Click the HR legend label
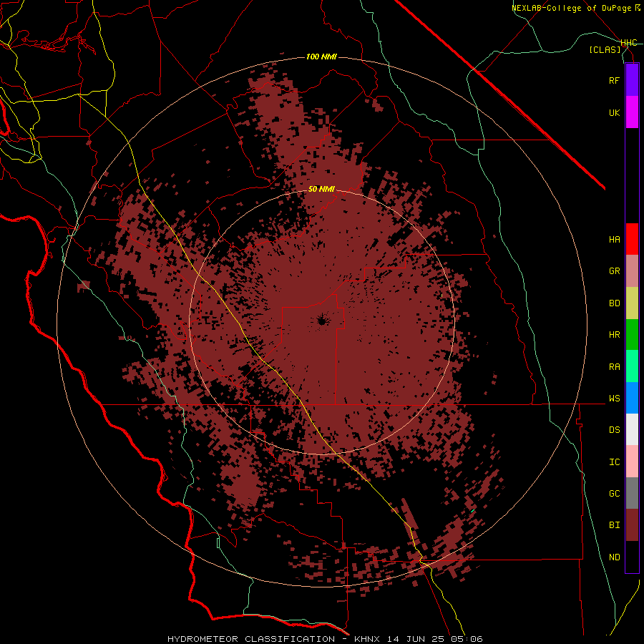Image resolution: width=644 pixels, height=644 pixels. (x=614, y=335)
